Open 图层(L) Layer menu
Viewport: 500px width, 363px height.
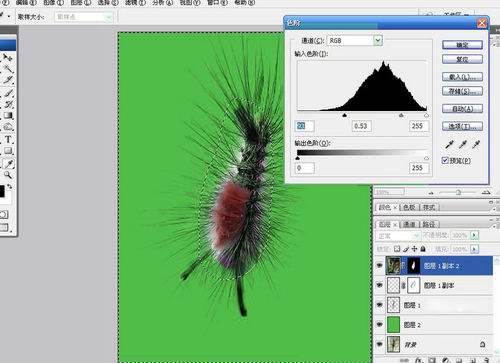(x=81, y=3)
